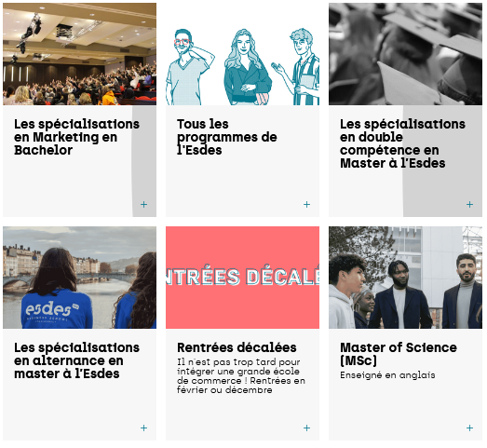
Task: Click the Enseigné en anglais subtitle
Action: coord(387,375)
